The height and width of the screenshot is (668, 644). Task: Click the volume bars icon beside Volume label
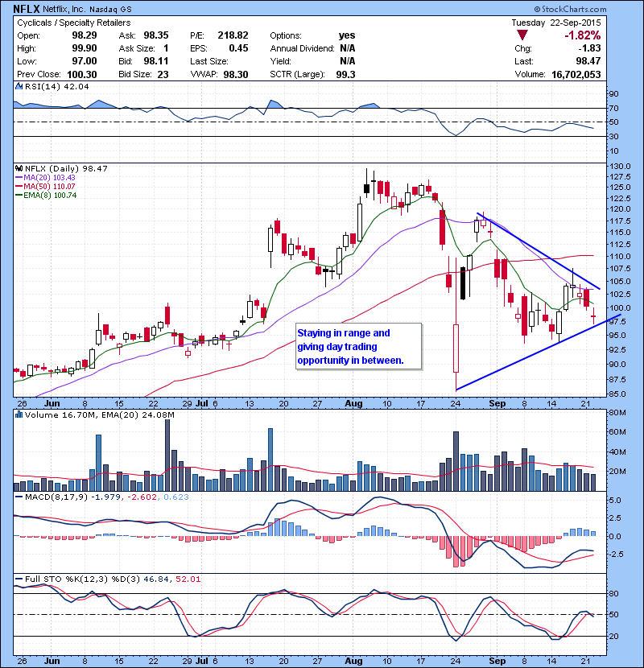(x=19, y=414)
